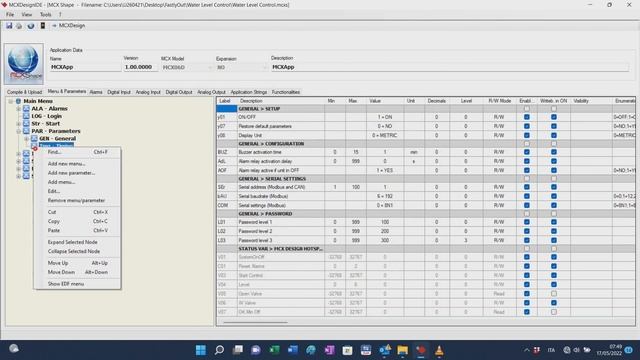Image resolution: width=640 pixels, height=360 pixels.
Task: Toggle Enable checkbox for Display Unit row
Action: [x=527, y=135]
